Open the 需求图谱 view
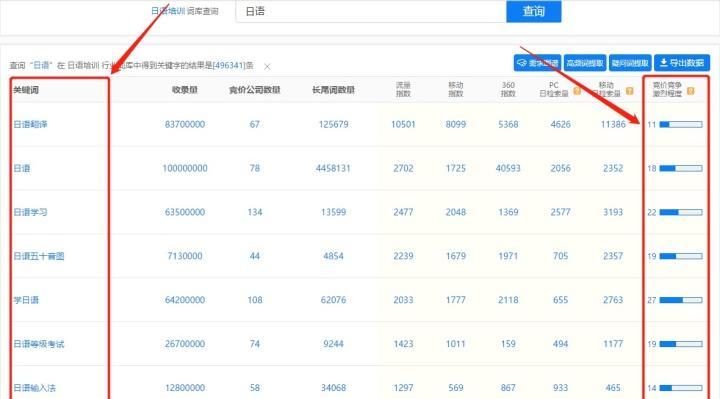 coord(537,63)
